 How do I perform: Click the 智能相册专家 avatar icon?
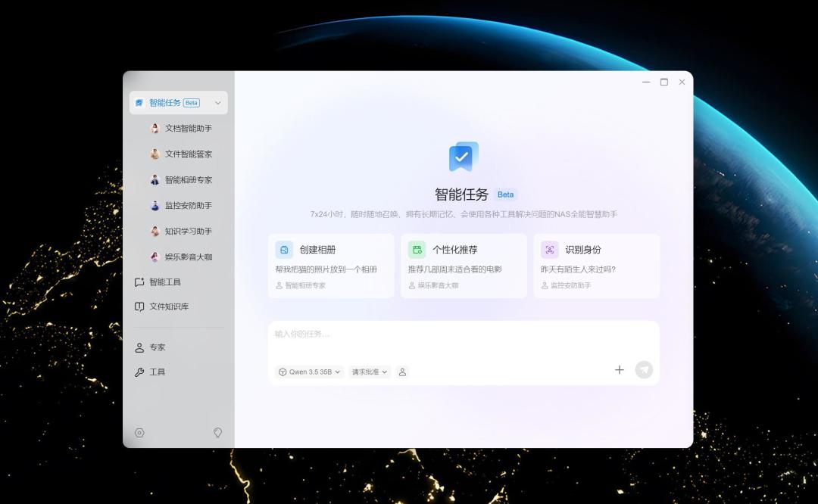tap(155, 180)
